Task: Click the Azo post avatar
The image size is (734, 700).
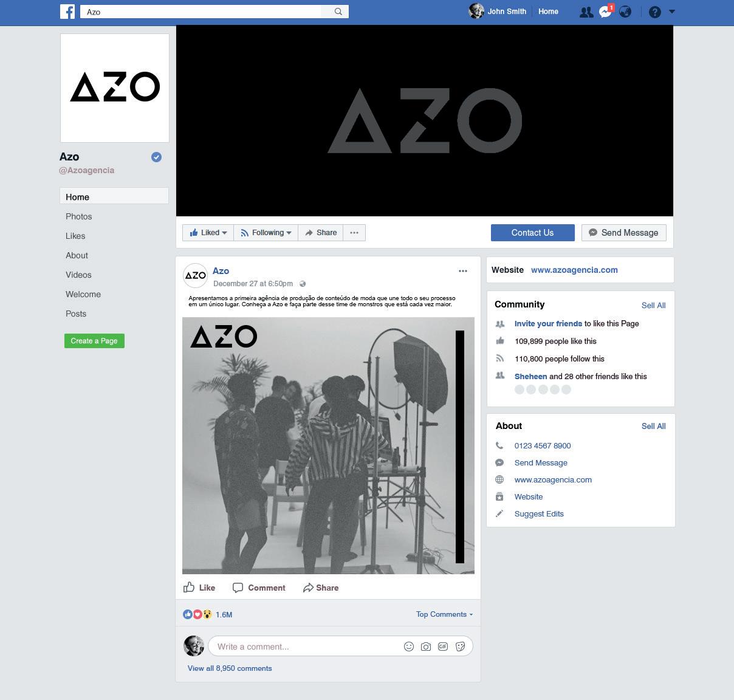Action: coord(195,275)
